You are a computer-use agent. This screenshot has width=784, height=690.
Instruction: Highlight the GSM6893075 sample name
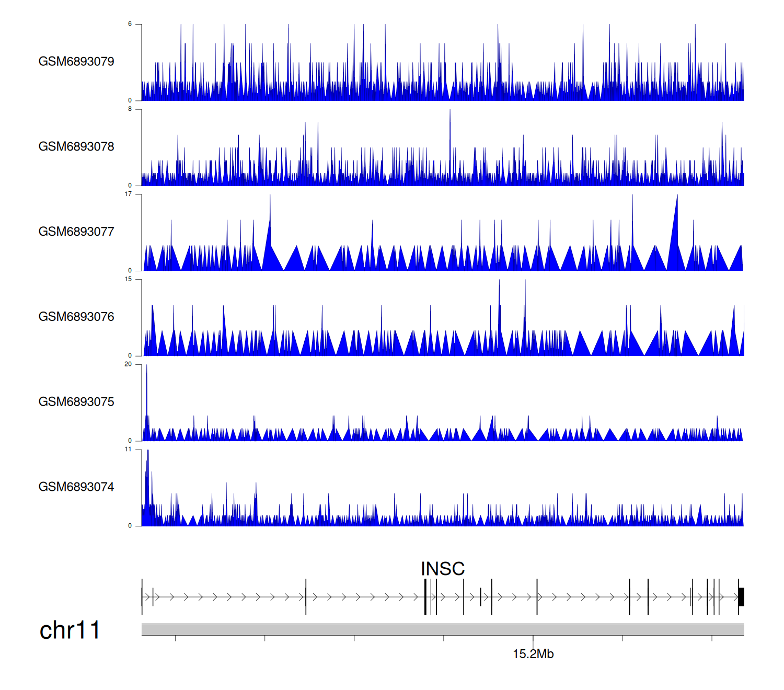[76, 402]
